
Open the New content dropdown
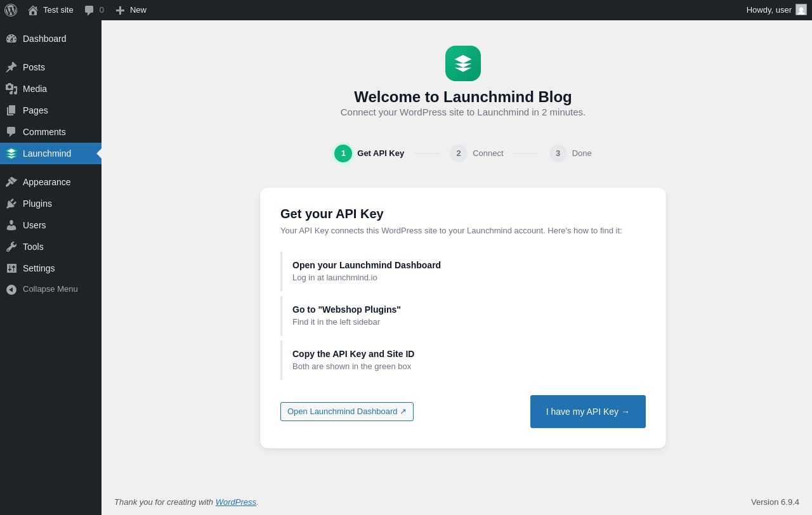[131, 10]
